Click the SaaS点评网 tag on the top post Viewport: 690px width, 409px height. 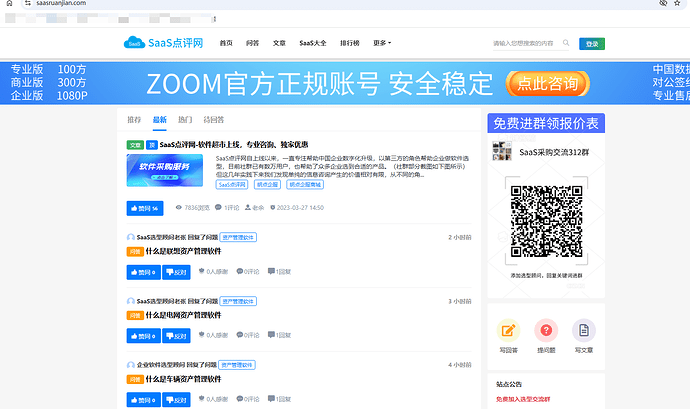coord(232,184)
